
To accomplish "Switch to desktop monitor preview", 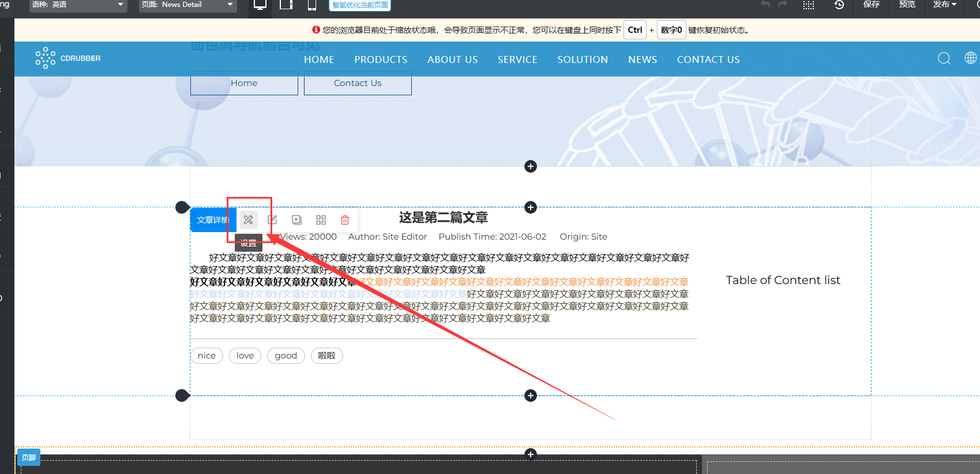I will coord(260,5).
